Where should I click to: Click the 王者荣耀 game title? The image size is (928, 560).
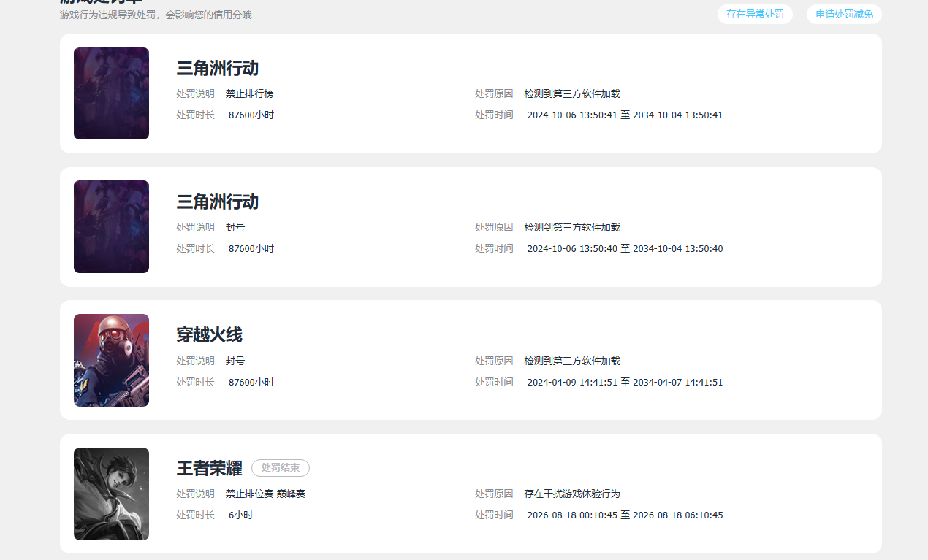209,468
